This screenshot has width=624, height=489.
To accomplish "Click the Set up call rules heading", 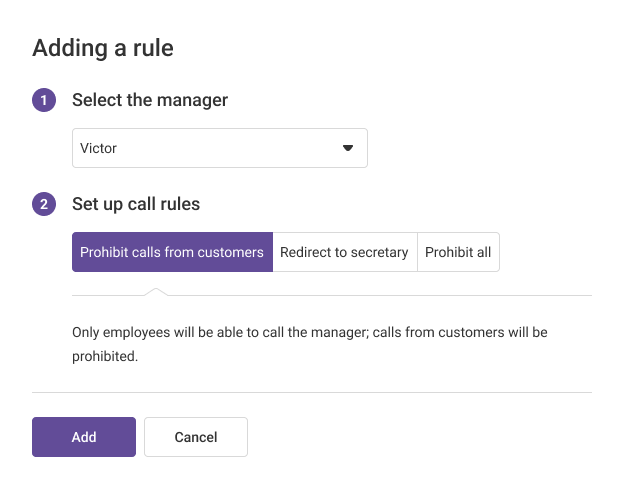I will click(136, 204).
